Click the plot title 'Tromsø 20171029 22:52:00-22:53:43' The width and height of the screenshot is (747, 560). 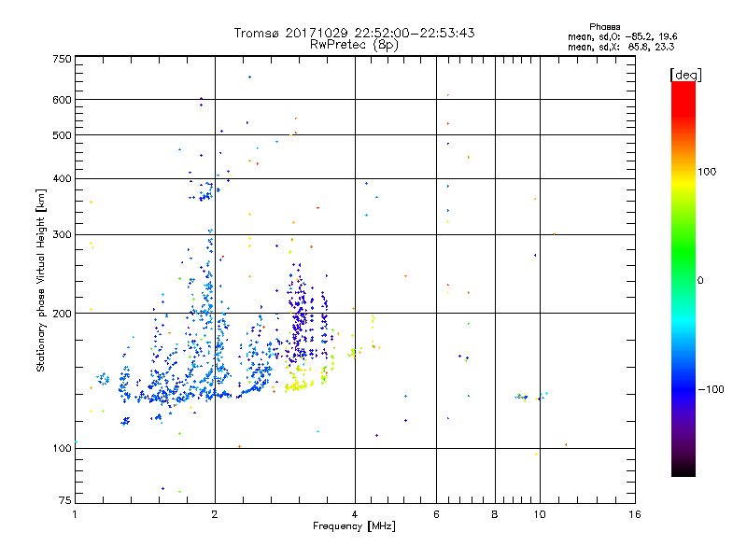pos(354,33)
